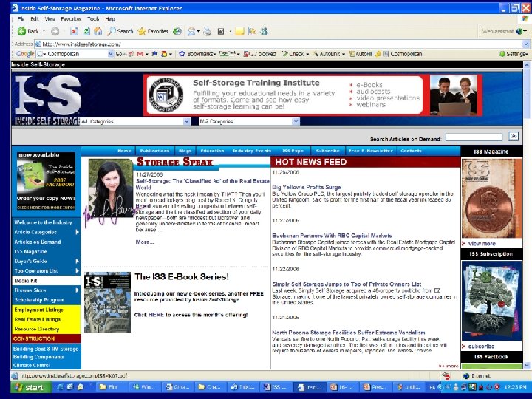Click AutoFill on Google toolbar
The width and height of the screenshot is (532, 399).
[x=361, y=54]
